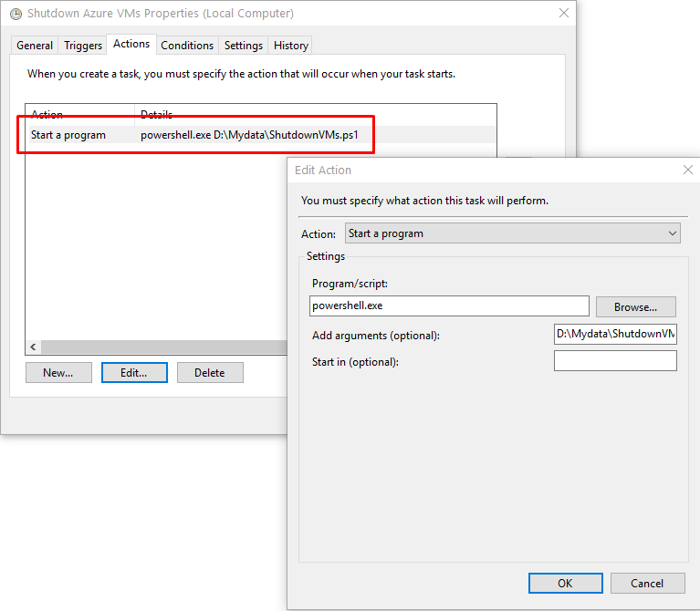Open the Settings tab

[x=244, y=45]
